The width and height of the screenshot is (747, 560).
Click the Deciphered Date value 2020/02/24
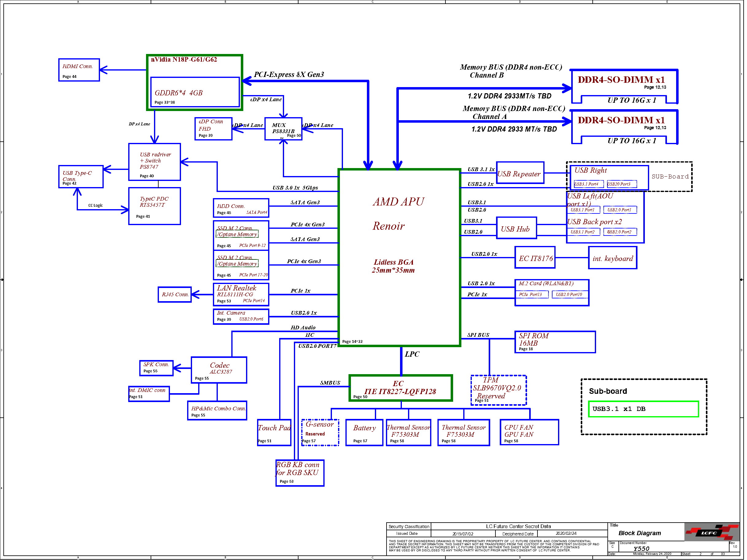click(566, 534)
